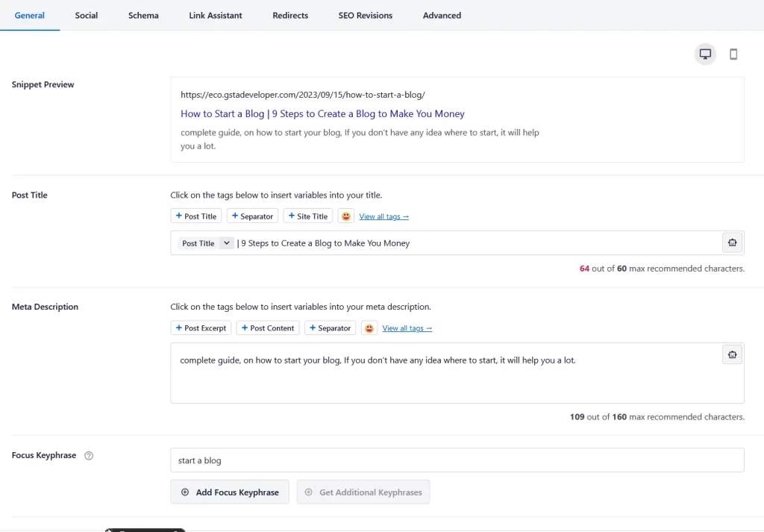Open View all tags link under Post Title
Viewport: 764px width, 532px height.
[384, 216]
